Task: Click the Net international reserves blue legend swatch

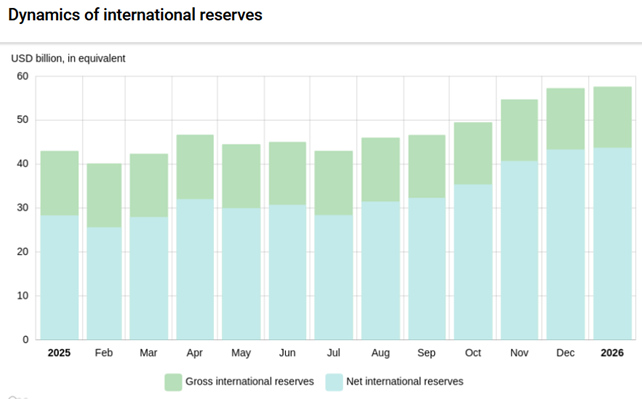Action: pos(334,382)
